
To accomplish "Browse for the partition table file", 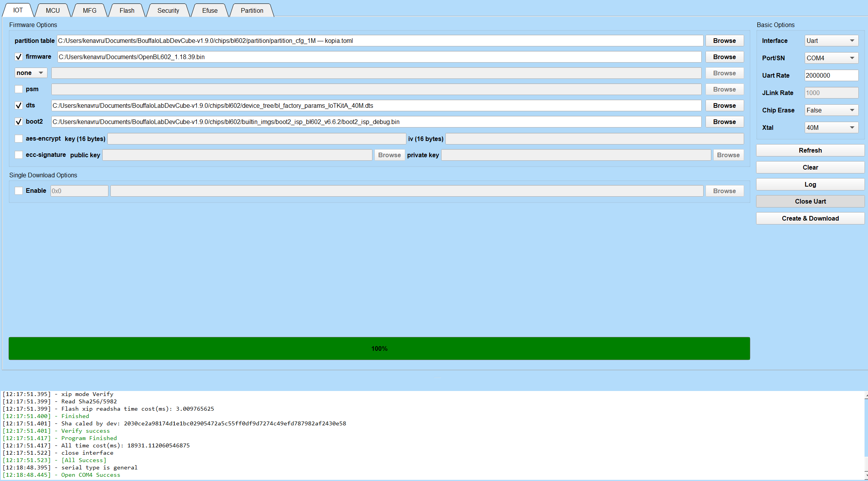I will [724, 41].
